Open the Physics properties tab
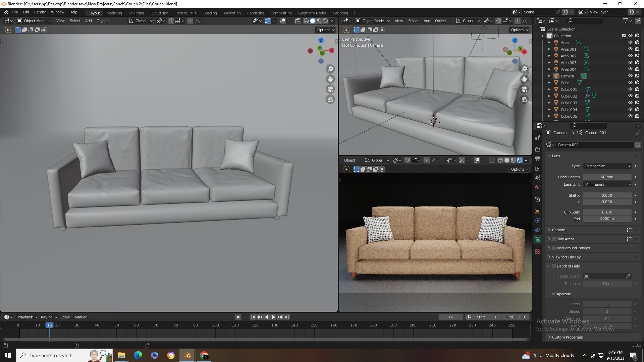The height and width of the screenshot is (362, 644). coord(538,221)
